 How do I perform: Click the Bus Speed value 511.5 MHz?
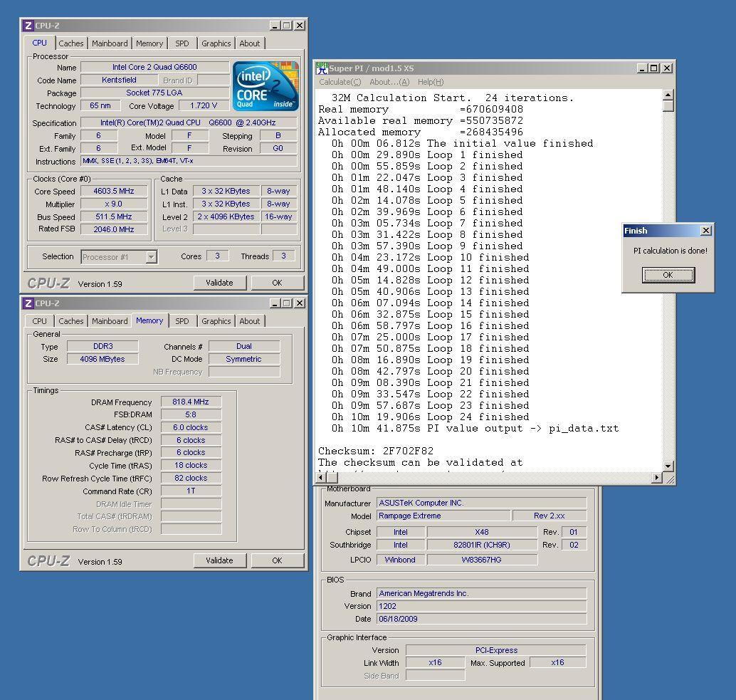(114, 217)
